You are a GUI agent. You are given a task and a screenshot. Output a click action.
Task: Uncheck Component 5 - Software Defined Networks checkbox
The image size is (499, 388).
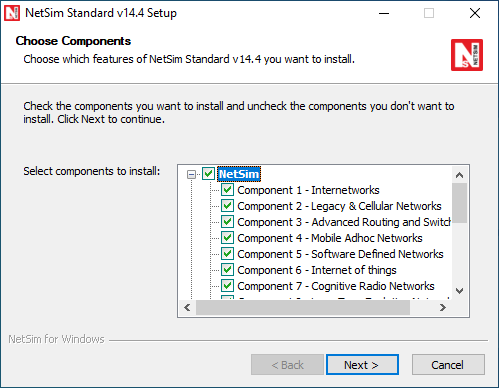pos(227,254)
